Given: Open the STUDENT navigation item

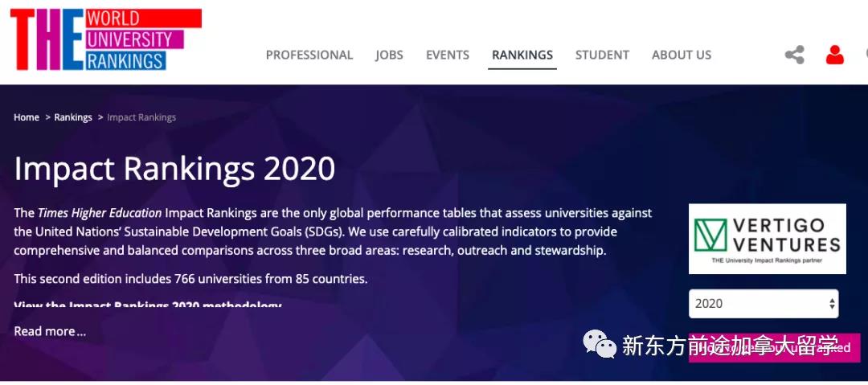Looking at the screenshot, I should (x=602, y=55).
